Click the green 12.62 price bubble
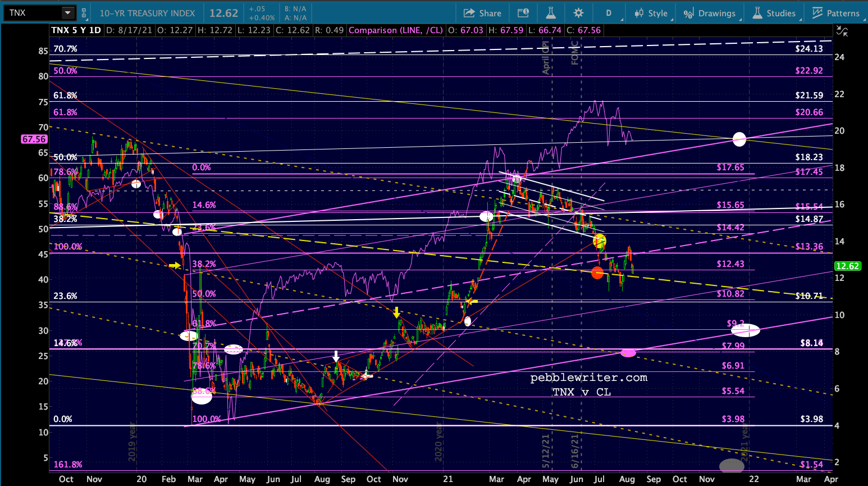 [847, 266]
